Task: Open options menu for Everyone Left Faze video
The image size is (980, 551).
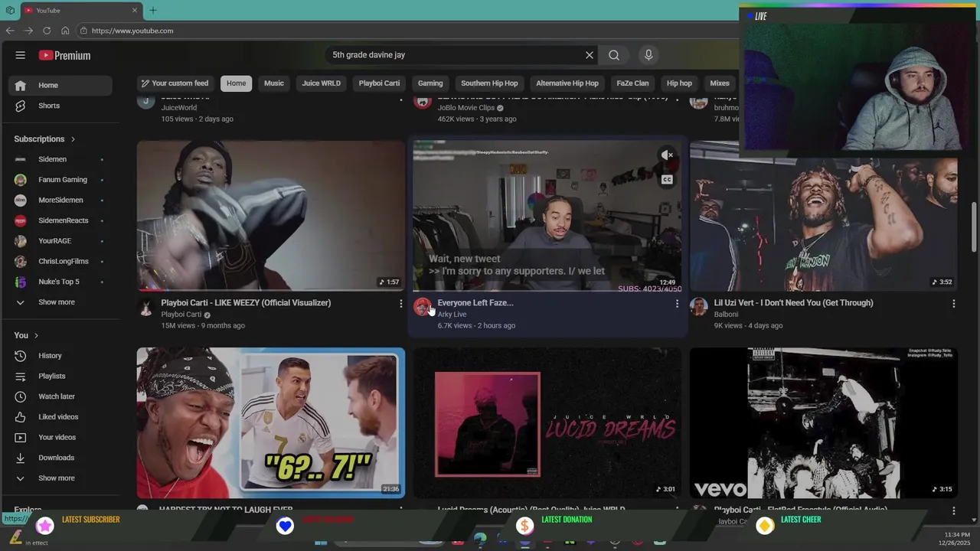Action: click(x=677, y=304)
